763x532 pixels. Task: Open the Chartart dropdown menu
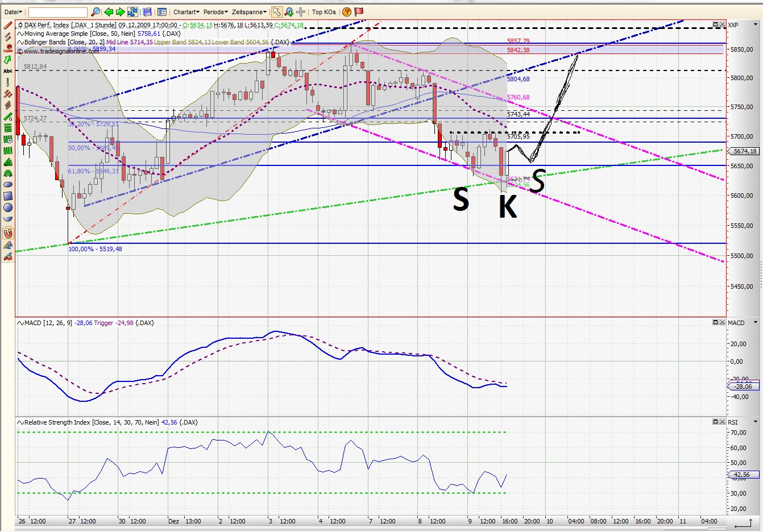tap(185, 11)
